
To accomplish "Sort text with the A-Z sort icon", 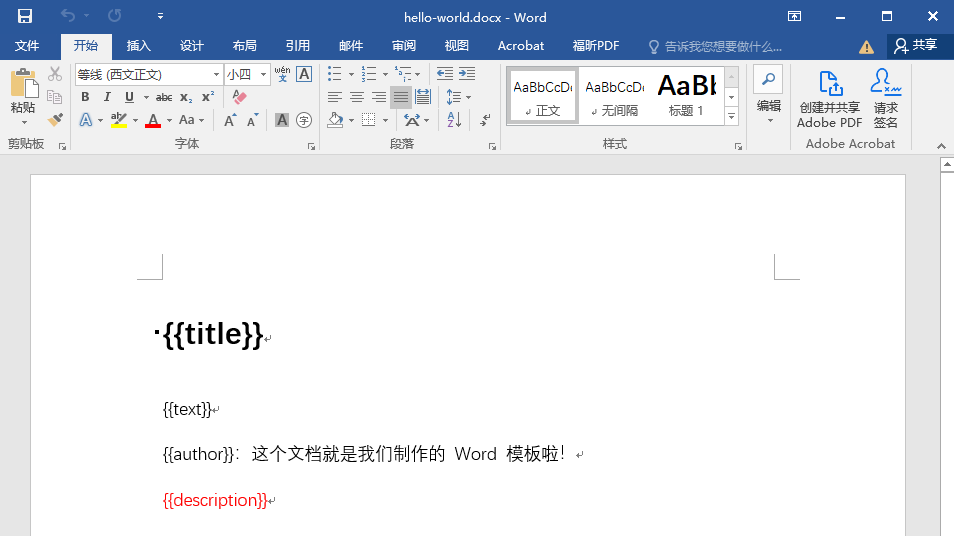I will [x=454, y=120].
